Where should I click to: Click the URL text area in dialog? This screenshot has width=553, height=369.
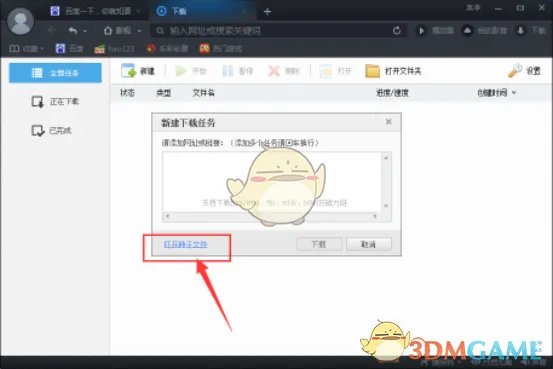[x=272, y=182]
